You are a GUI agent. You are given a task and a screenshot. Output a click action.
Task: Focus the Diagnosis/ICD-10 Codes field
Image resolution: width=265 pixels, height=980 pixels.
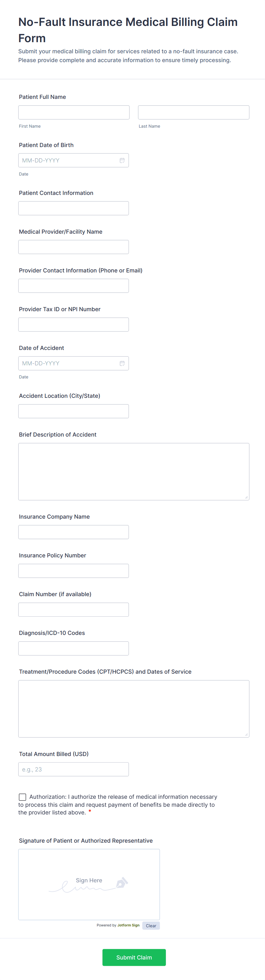pos(74,648)
